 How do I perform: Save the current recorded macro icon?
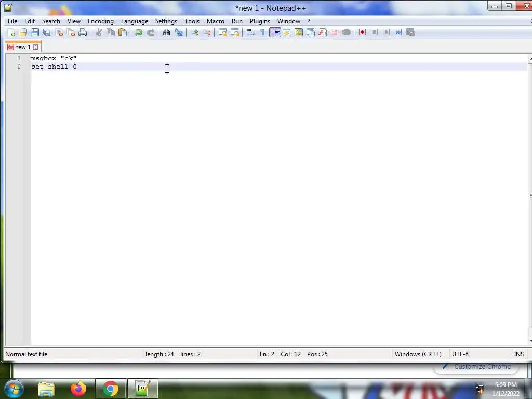410,33
